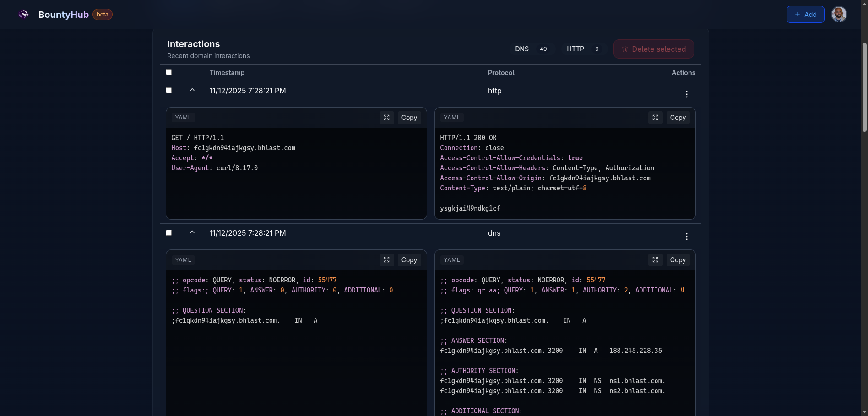Switch to the DNS 40 filter tab

tap(532, 49)
